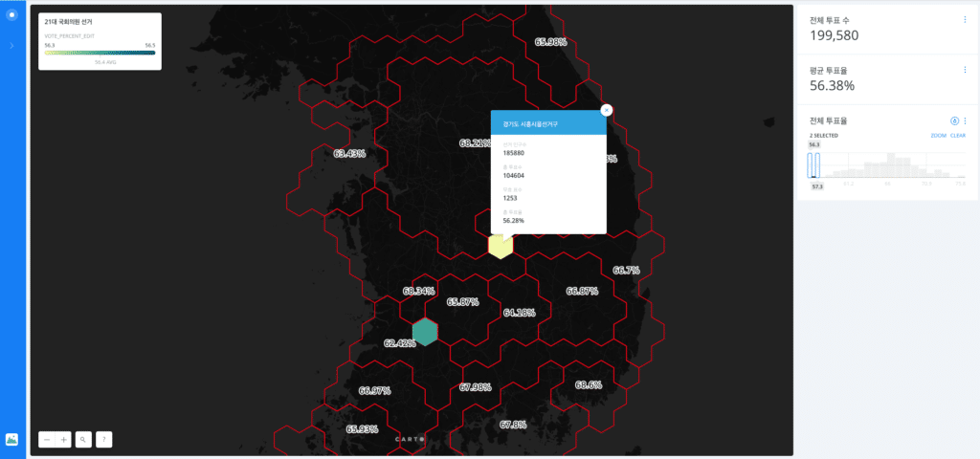Close the 경기도 시흥시을선거구 popup
980x459 pixels.
point(606,110)
